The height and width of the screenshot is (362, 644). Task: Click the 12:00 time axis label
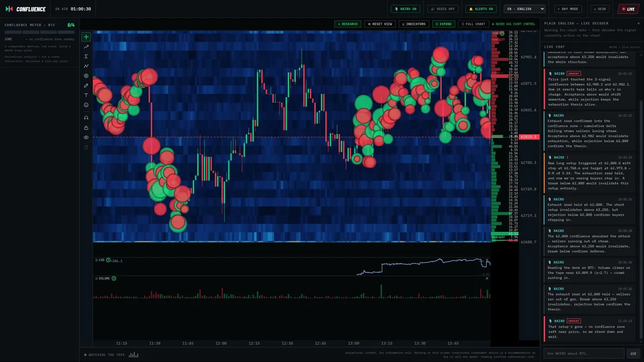[221, 343]
